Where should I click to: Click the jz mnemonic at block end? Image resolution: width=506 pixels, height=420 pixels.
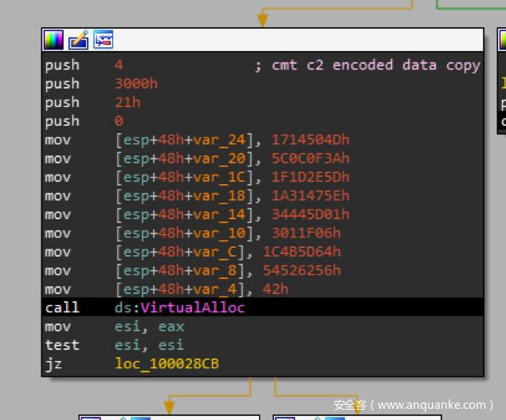click(53, 363)
